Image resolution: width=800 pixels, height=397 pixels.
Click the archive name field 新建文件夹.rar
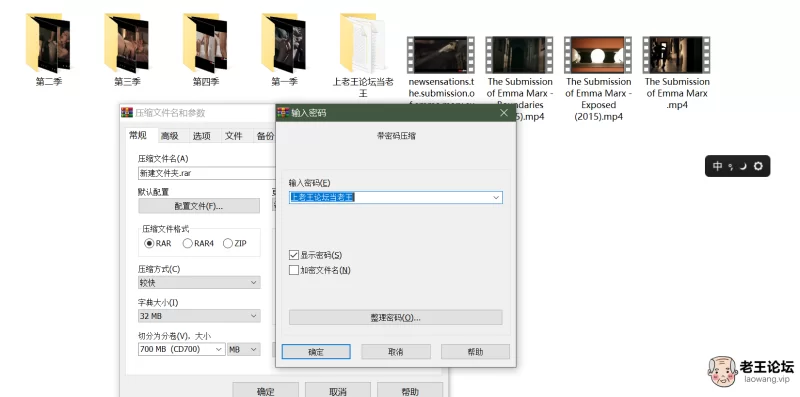point(207,173)
